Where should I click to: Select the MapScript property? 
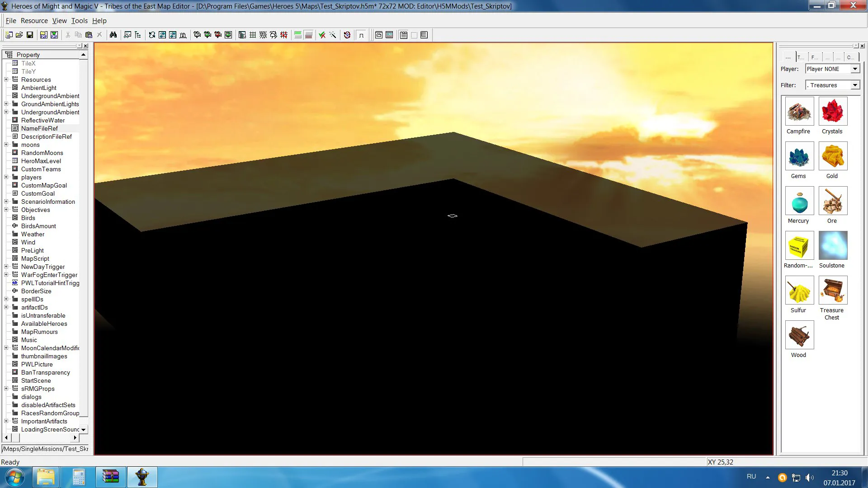click(35, 258)
